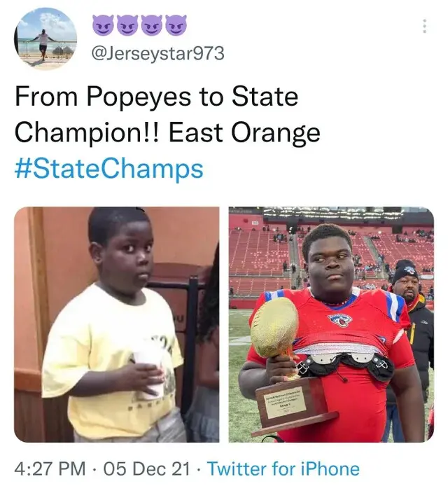
Task: Open the right photo of the football player
Action: 331,324
